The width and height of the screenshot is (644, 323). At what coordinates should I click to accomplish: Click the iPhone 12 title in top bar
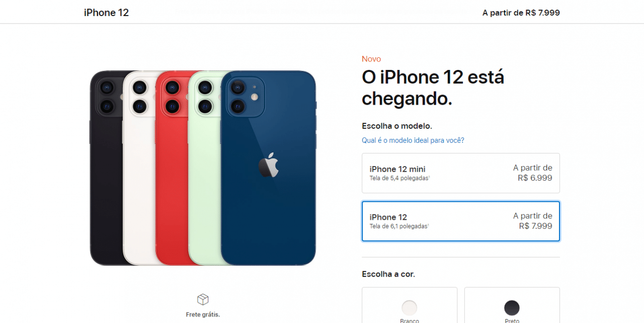click(106, 13)
